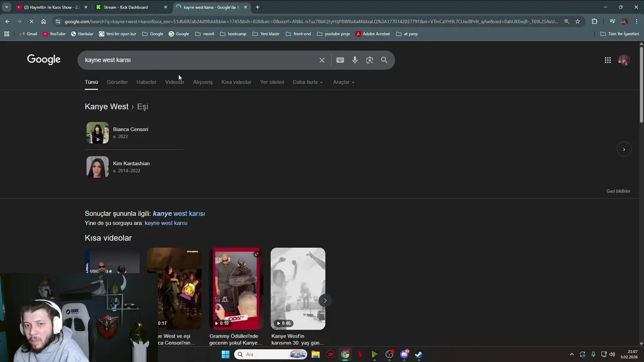Open the zoom magnifier in address bar
The width and height of the screenshot is (644, 362).
click(x=567, y=21)
